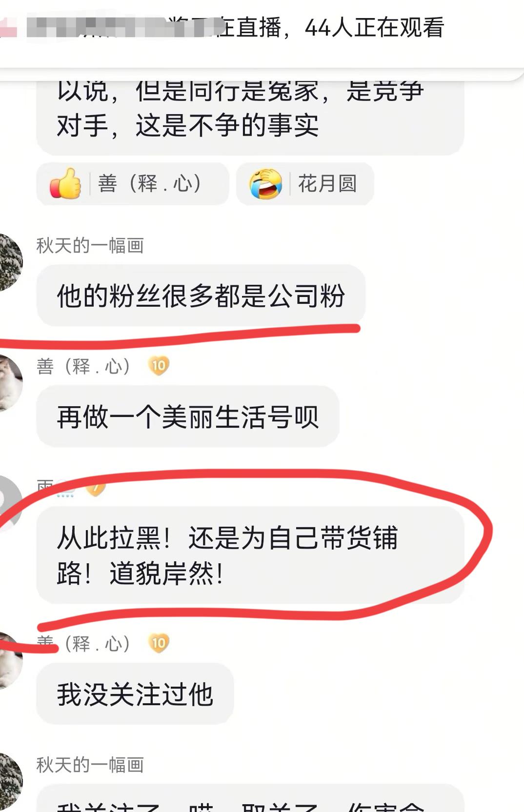Select message 再做一个美丽生活号呗
Screen dimensions: 524x812
pos(188,416)
